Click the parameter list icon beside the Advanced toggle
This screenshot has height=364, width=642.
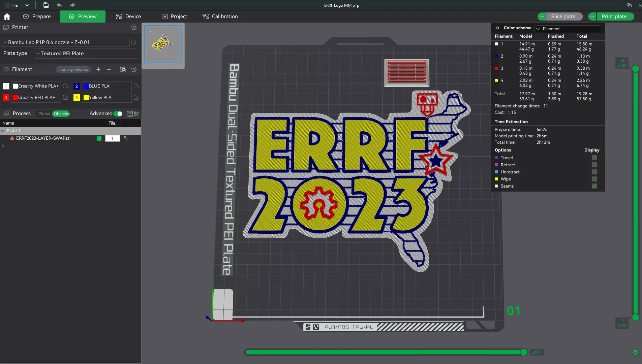tap(129, 114)
